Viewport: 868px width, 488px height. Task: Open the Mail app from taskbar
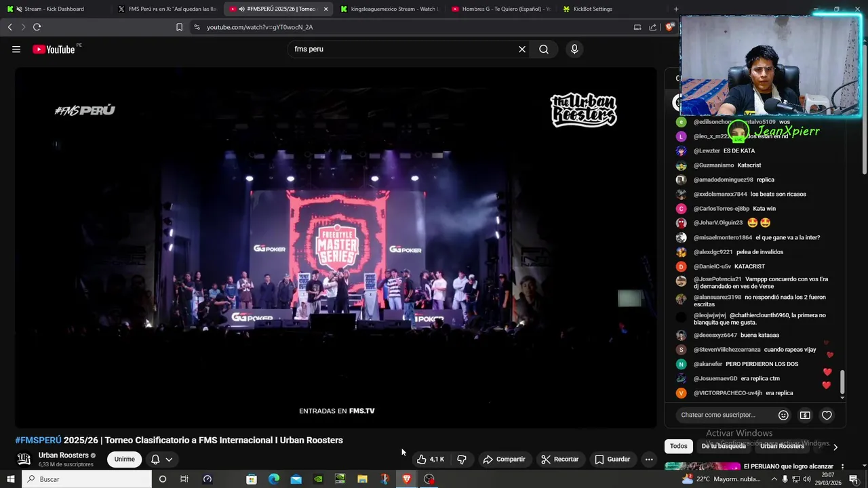296,479
